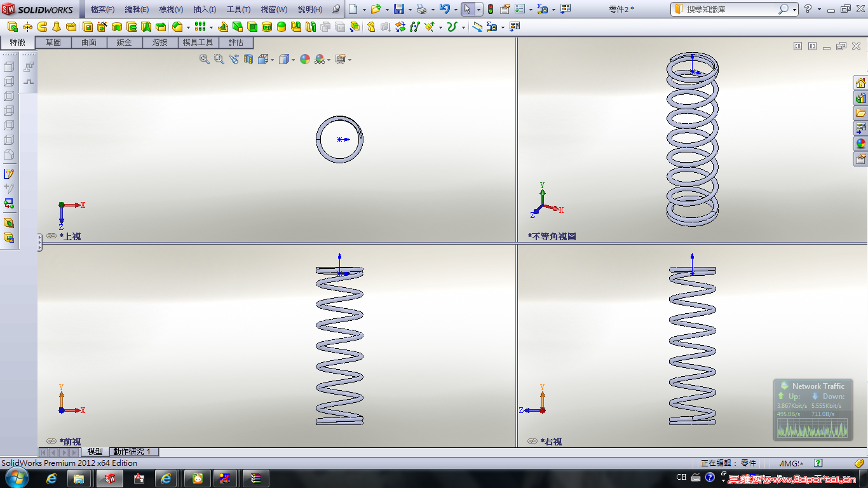Open the Undo history dropdown arrow
The width and height of the screenshot is (868, 488).
(x=456, y=10)
